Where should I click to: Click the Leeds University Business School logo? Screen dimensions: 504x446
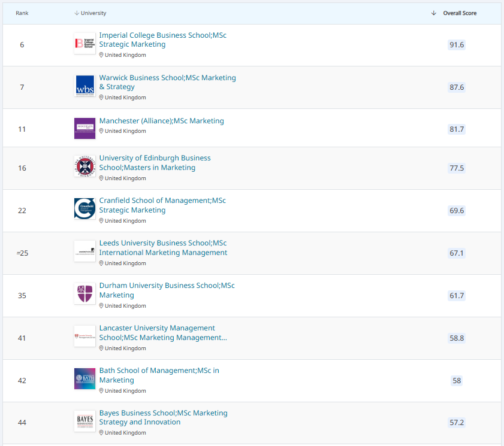coord(85,251)
